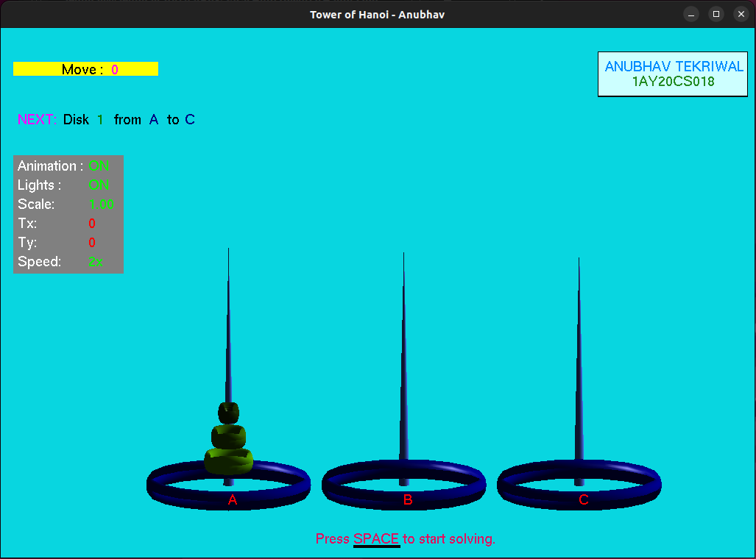The image size is (756, 559).
Task: Click the SPACE link to start solving
Action: (x=376, y=538)
